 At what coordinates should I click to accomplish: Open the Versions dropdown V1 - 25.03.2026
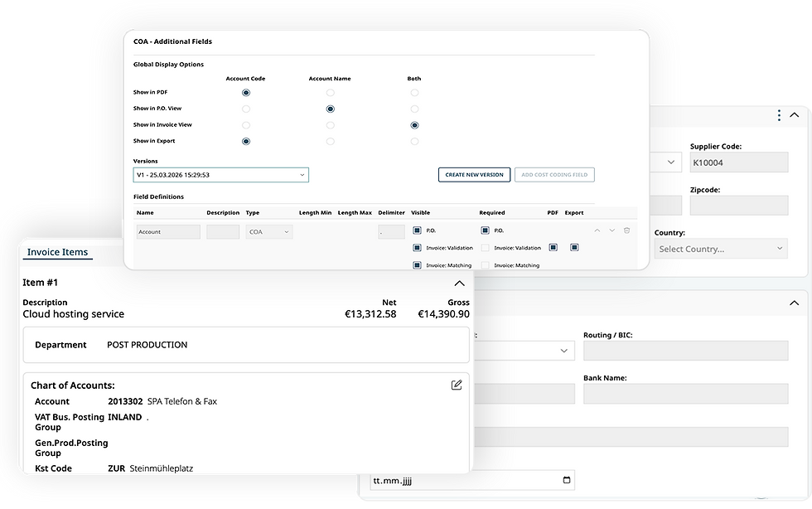(220, 175)
